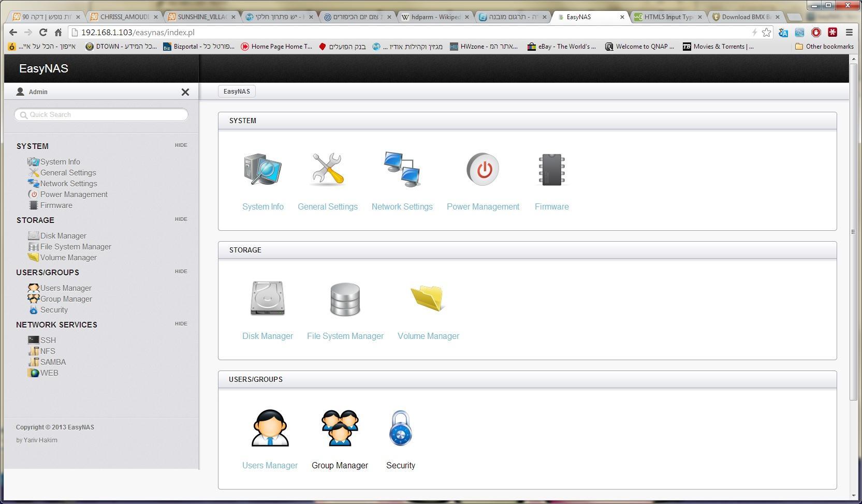Open SAMBA under Network Services
The image size is (862, 504).
[52, 362]
